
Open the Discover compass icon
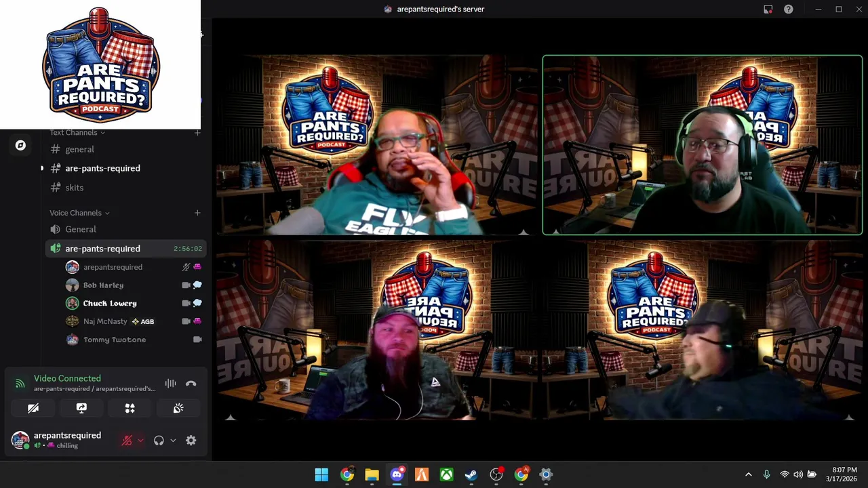20,145
